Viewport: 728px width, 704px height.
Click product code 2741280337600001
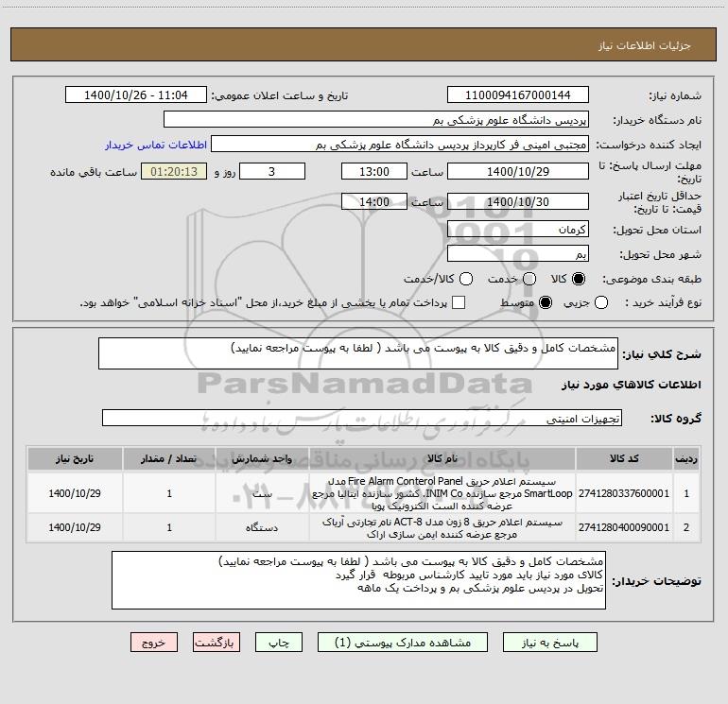(624, 493)
